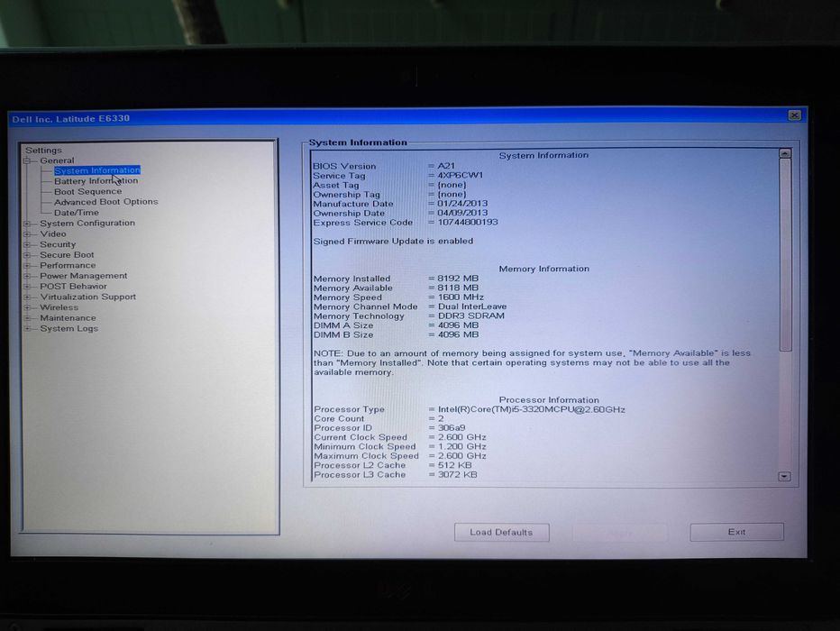Click the Exit button
The width and height of the screenshot is (840, 631).
coord(736,532)
